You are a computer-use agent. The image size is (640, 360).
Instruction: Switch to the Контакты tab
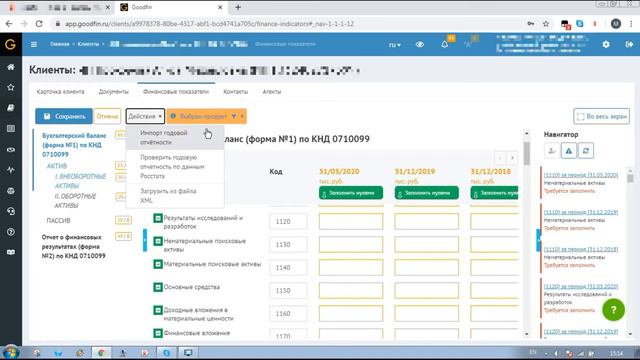point(236,91)
